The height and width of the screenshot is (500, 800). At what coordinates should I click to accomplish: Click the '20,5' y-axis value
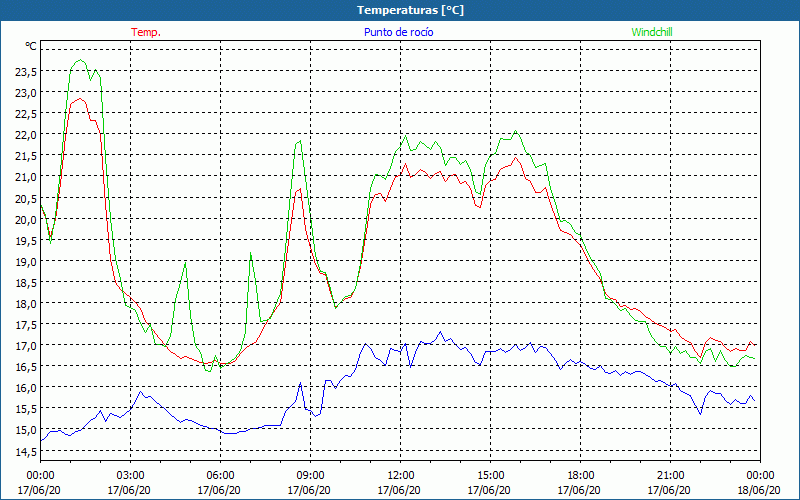click(x=26, y=198)
